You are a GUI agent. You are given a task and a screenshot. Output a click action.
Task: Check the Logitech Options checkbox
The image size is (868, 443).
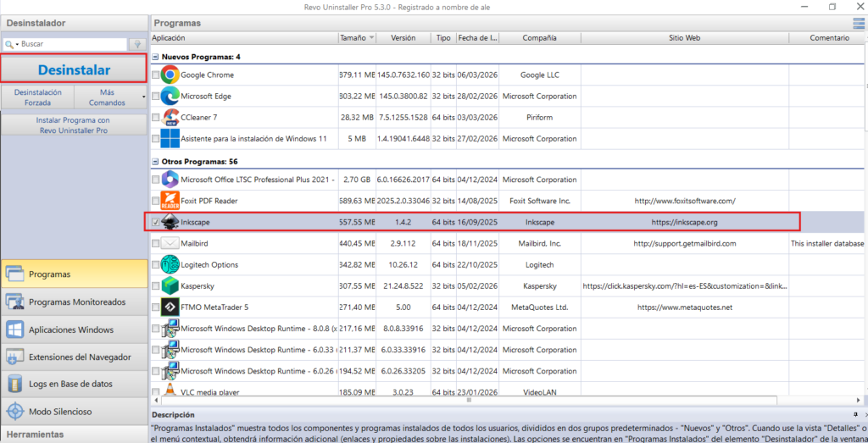tap(156, 265)
